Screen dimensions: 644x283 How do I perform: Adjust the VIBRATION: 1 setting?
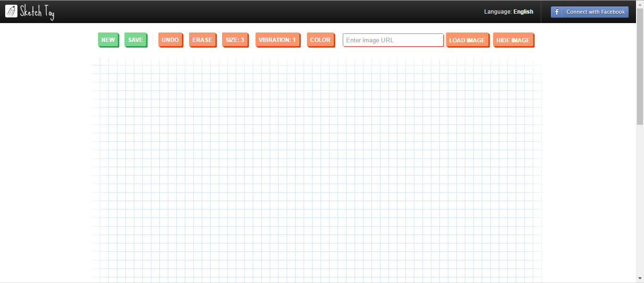[x=277, y=40]
